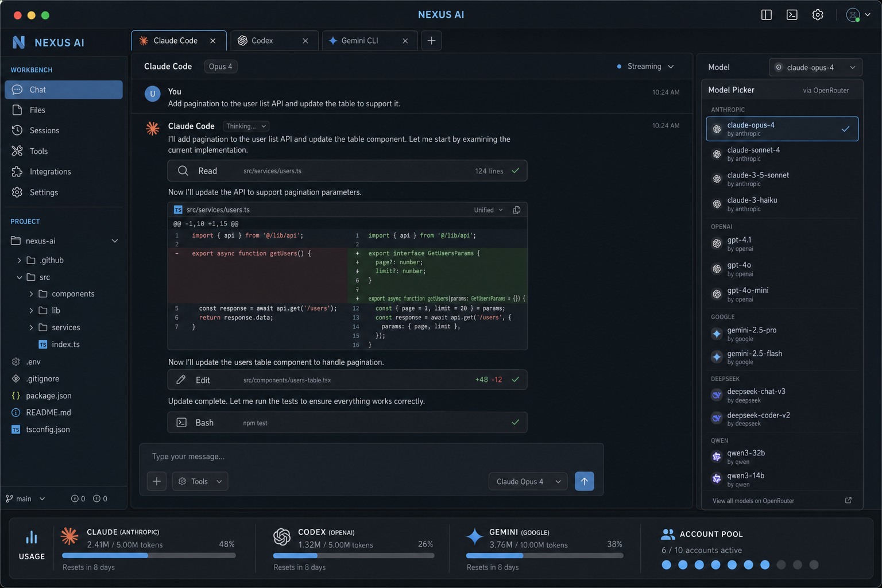Image resolution: width=882 pixels, height=588 pixels.
Task: Open Tools in the workbench sidebar
Action: point(64,152)
